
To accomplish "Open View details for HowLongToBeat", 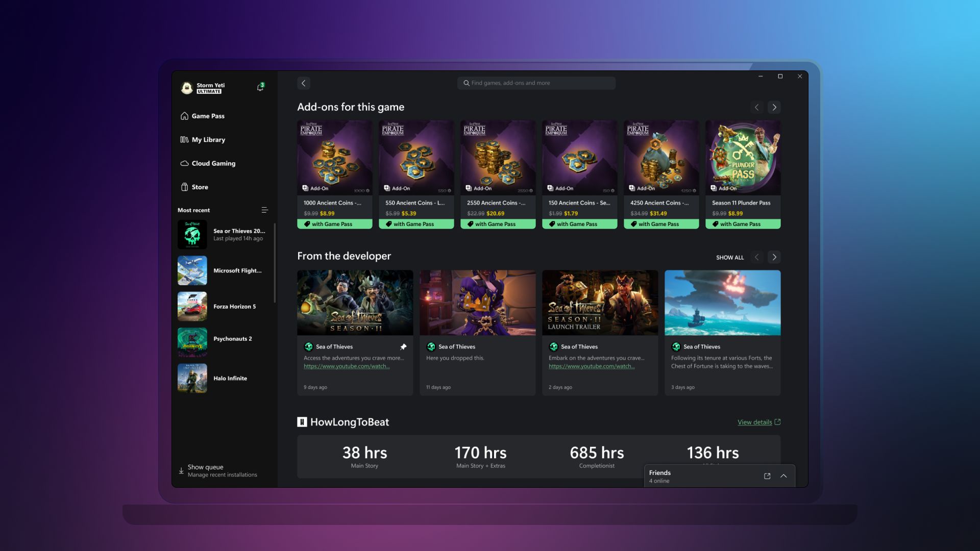I will (x=754, y=422).
